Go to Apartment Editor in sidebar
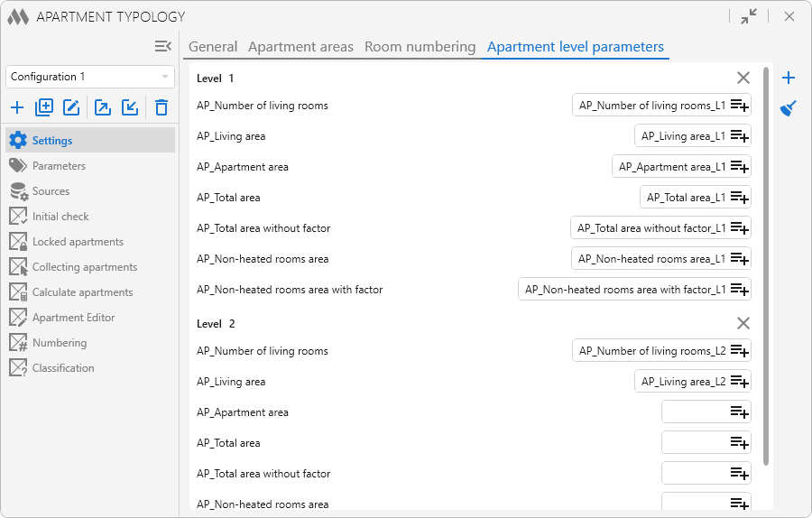The height and width of the screenshot is (518, 812). point(73,318)
